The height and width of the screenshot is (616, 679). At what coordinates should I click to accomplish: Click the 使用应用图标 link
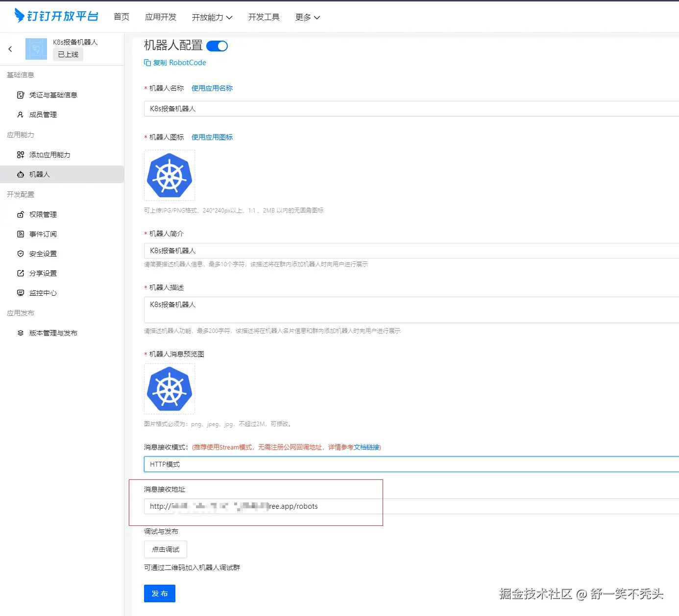click(212, 137)
